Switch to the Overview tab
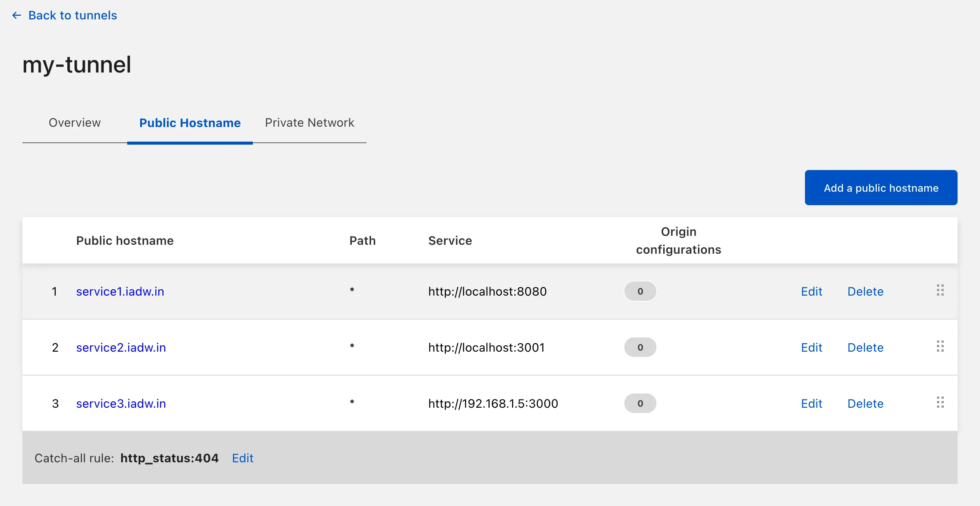The image size is (980, 506). [74, 123]
